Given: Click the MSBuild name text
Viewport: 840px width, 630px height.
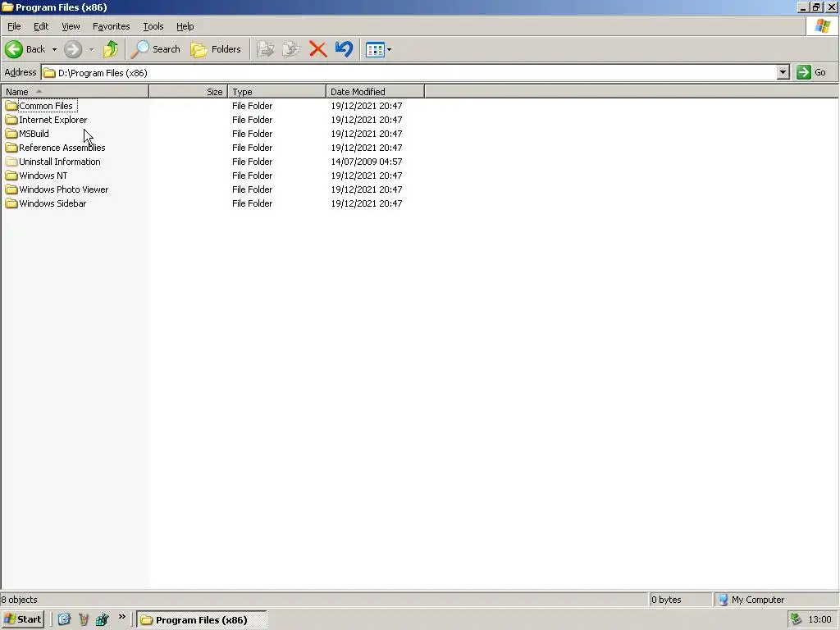Looking at the screenshot, I should click(x=34, y=134).
